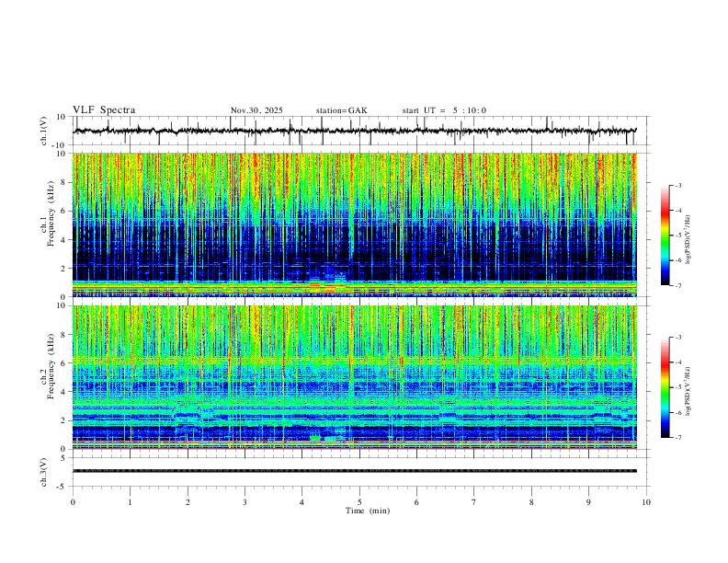Click the 2 kHz tick on ch.2 axis
Image resolution: width=728 pixels, height=563 pixels.
click(64, 420)
